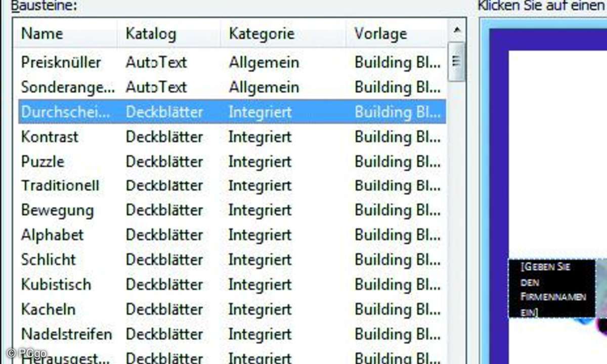Select the Bewegung building block

tap(57, 210)
